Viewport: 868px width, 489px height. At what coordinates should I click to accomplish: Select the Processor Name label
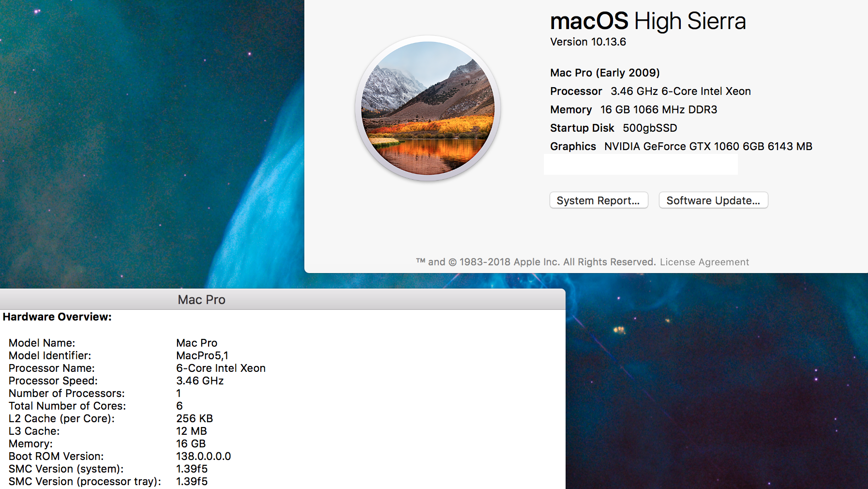click(52, 368)
